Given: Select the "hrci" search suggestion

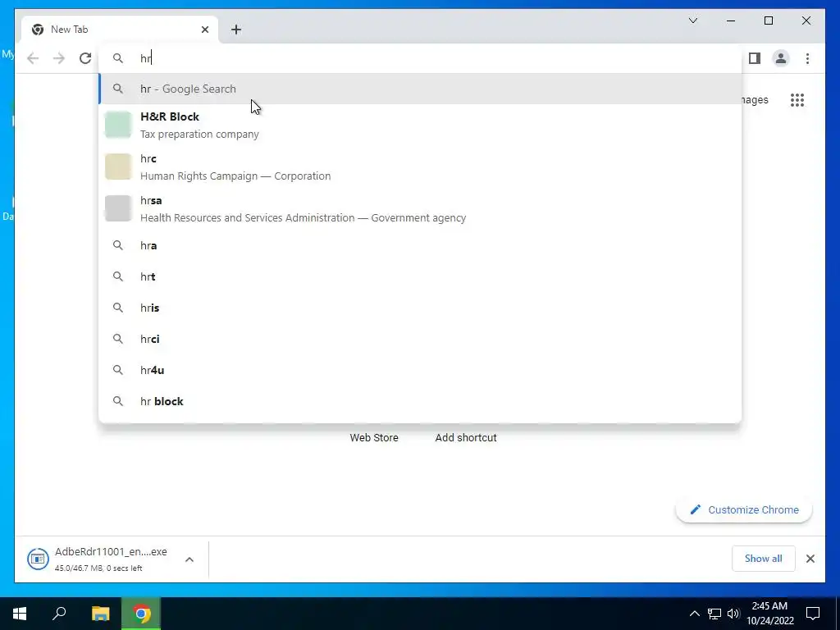Looking at the screenshot, I should tap(421, 339).
